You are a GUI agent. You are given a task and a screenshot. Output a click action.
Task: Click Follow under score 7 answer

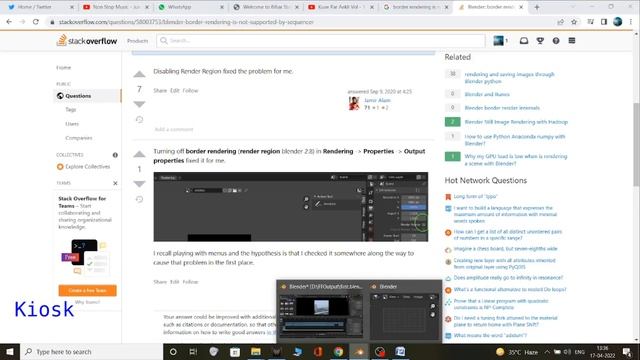190,91
